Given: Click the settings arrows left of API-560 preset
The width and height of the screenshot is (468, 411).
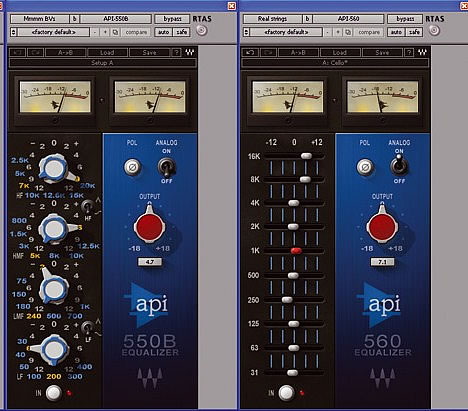Looking at the screenshot, I should [x=246, y=32].
